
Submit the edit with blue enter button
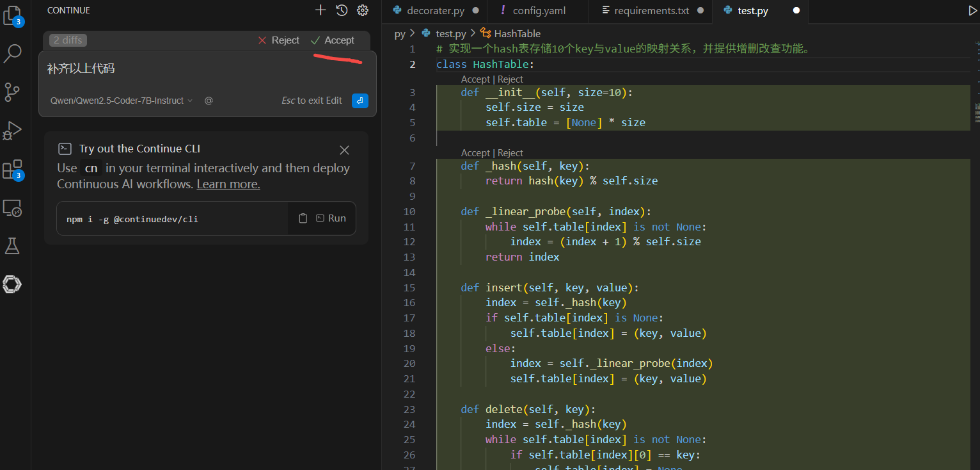tap(360, 101)
